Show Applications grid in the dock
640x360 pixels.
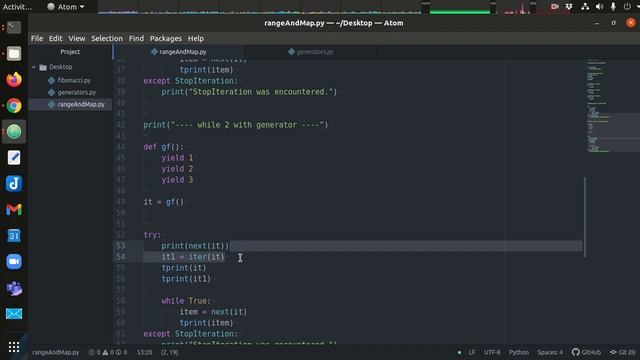coord(14,347)
